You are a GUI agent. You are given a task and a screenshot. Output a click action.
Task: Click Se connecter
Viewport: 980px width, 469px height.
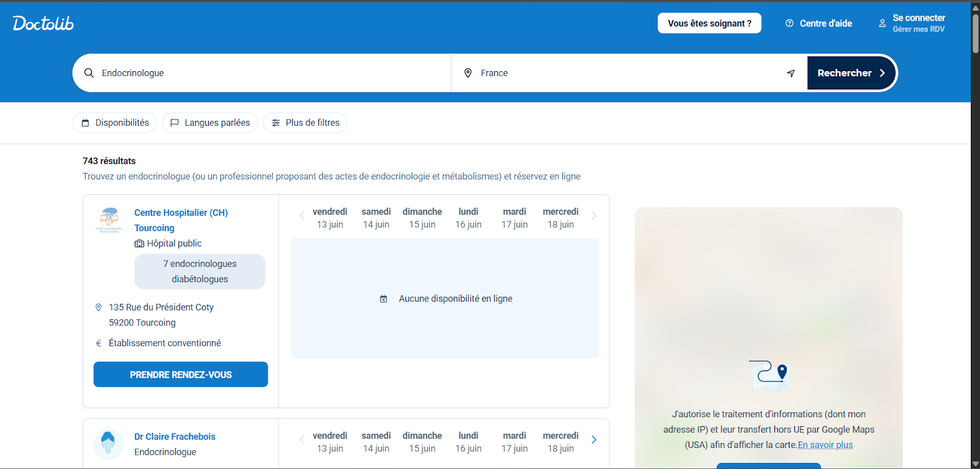pyautogui.click(x=919, y=18)
